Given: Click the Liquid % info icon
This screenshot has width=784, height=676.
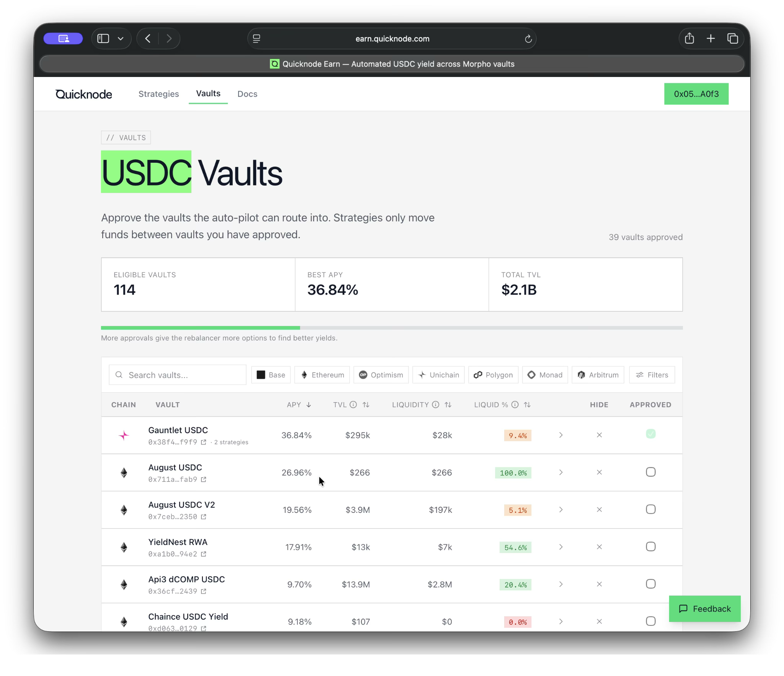Looking at the screenshot, I should [515, 405].
